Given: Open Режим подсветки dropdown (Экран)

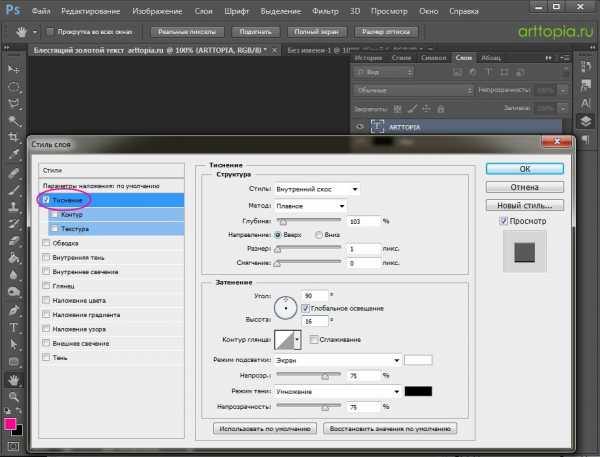Looking at the screenshot, I should point(338,360).
